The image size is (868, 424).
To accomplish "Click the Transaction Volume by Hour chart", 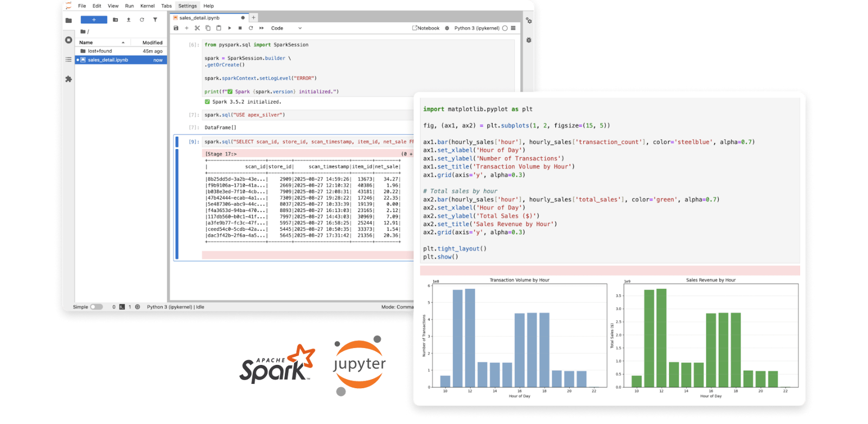I will click(x=514, y=337).
